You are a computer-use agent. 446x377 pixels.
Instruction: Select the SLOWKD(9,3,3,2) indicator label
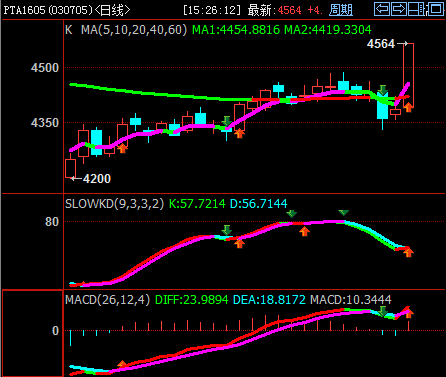pos(115,204)
